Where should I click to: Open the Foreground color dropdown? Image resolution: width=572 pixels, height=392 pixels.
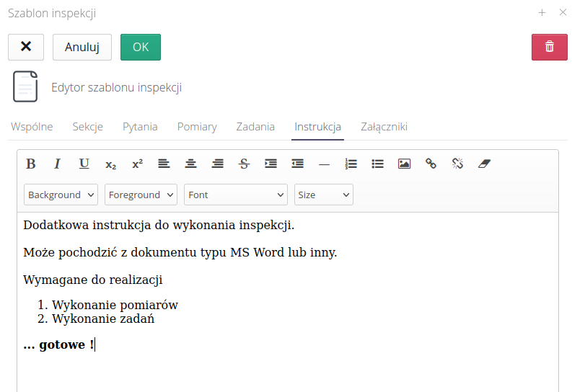pos(141,195)
